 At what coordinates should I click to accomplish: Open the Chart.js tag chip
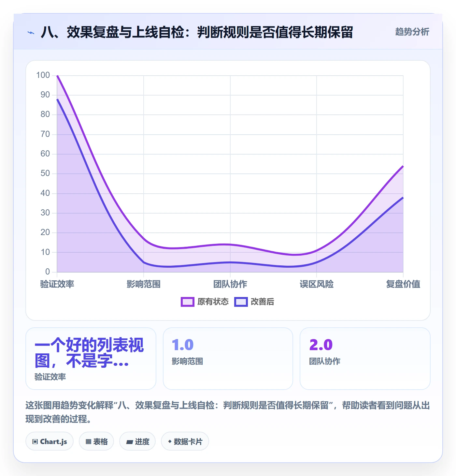click(x=50, y=441)
